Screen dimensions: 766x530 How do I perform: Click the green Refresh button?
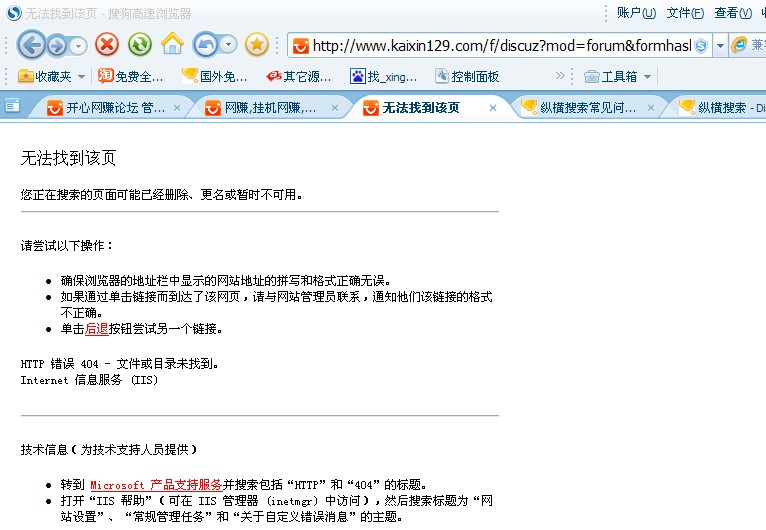click(x=140, y=45)
